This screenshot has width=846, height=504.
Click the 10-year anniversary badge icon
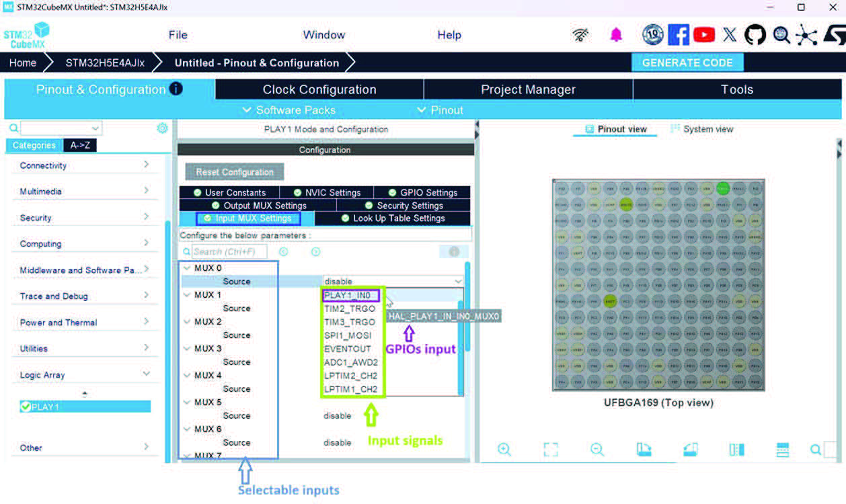(x=652, y=35)
